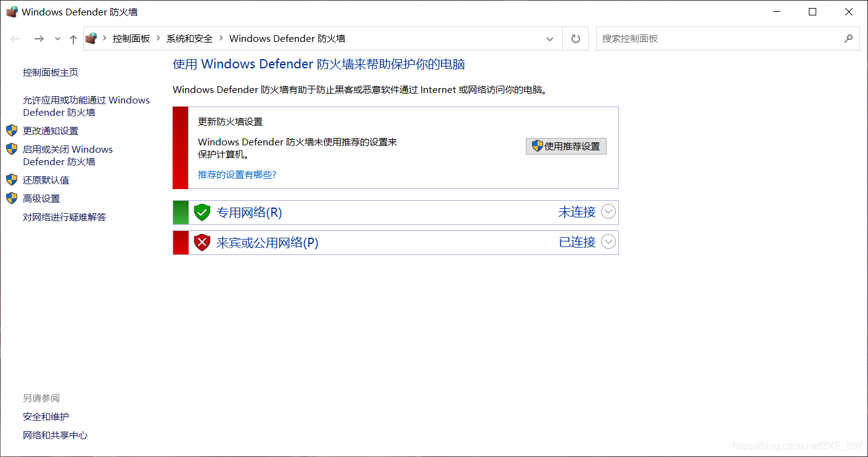868x457 pixels.
Task: Open 高级设置 link
Action: [41, 198]
